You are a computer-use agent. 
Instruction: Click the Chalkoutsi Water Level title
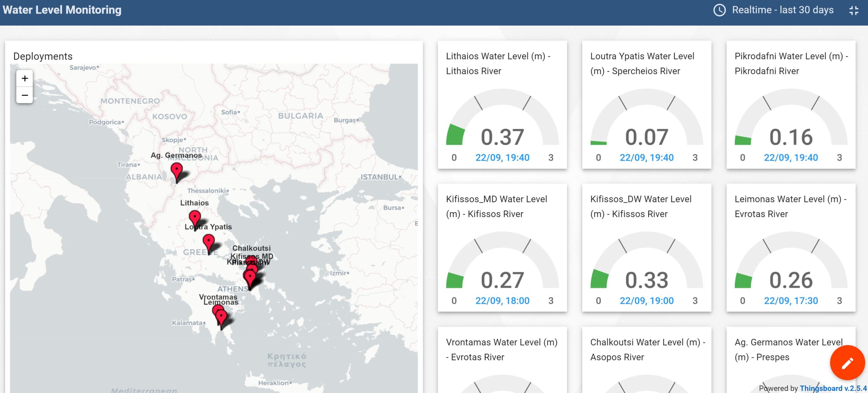point(648,349)
